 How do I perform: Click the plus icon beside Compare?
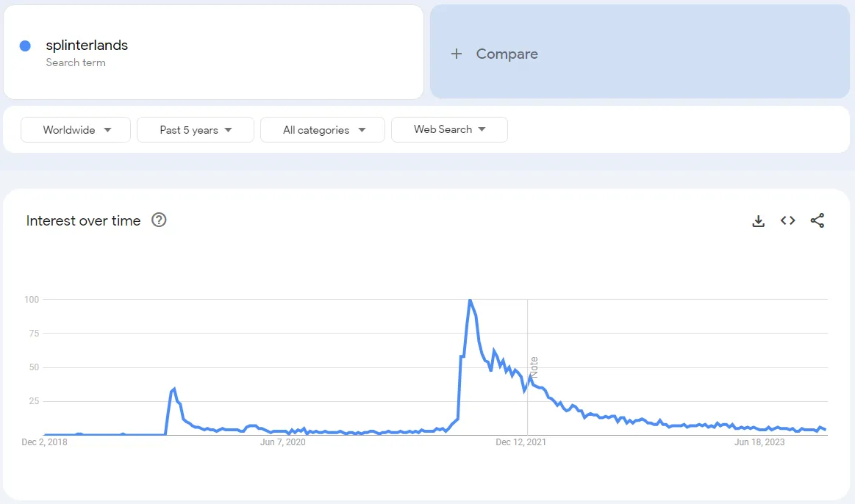[457, 54]
